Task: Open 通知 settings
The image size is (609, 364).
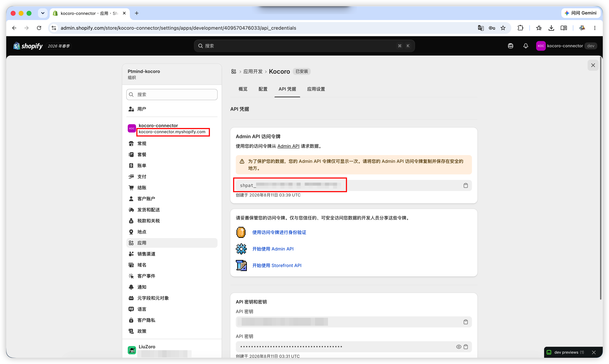Action: 172,287
